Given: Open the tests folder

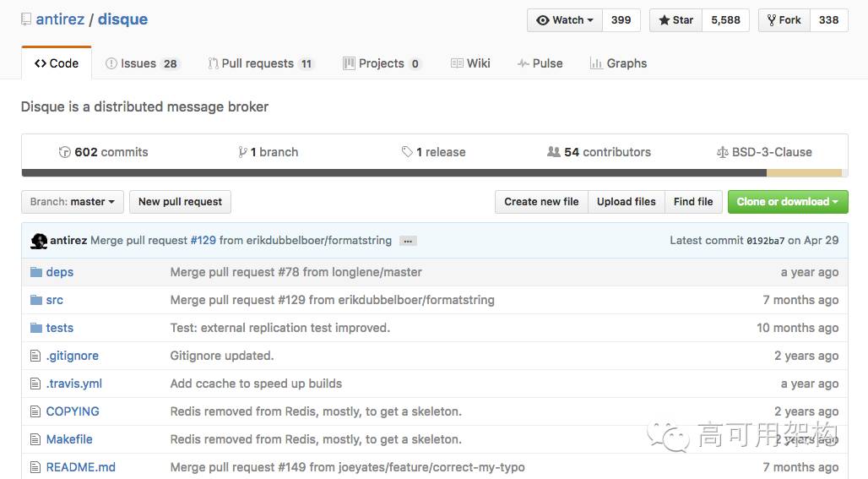Looking at the screenshot, I should [x=60, y=328].
